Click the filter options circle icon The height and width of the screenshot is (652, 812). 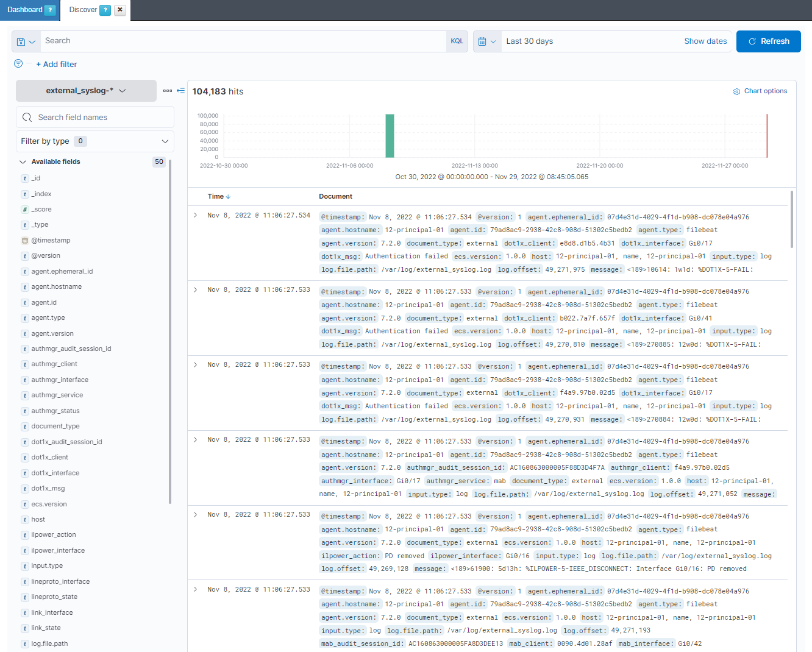pos(18,64)
